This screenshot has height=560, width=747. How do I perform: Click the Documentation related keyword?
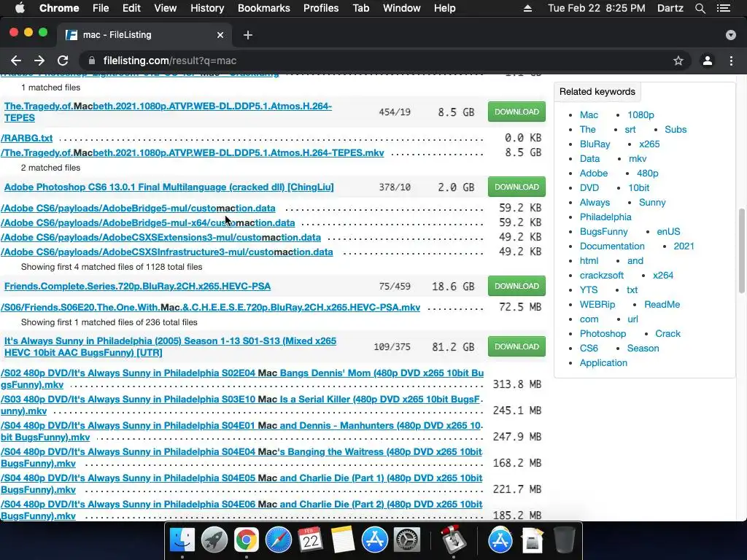coord(612,246)
